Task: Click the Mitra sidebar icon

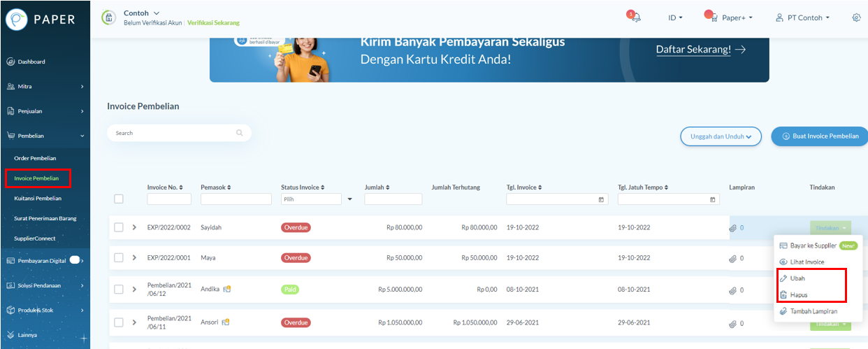Action: (10, 86)
